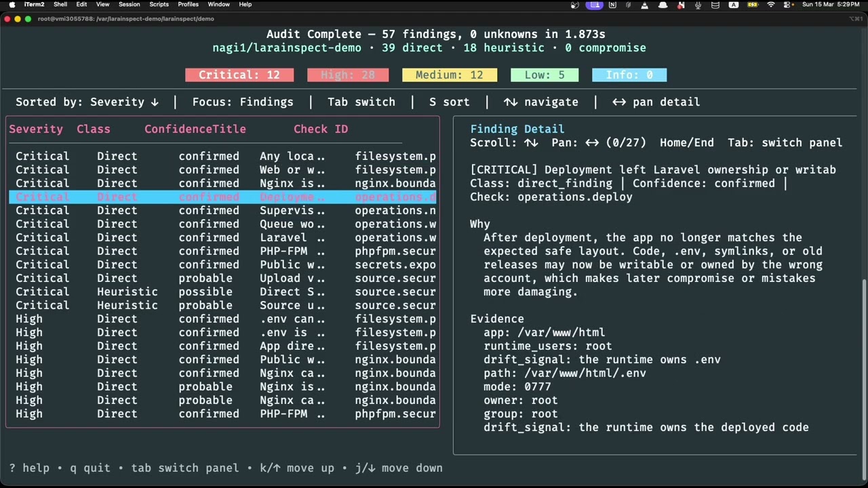Select the 'Laravel ..' finding row
Viewport: 868px width, 488px height.
pos(222,237)
